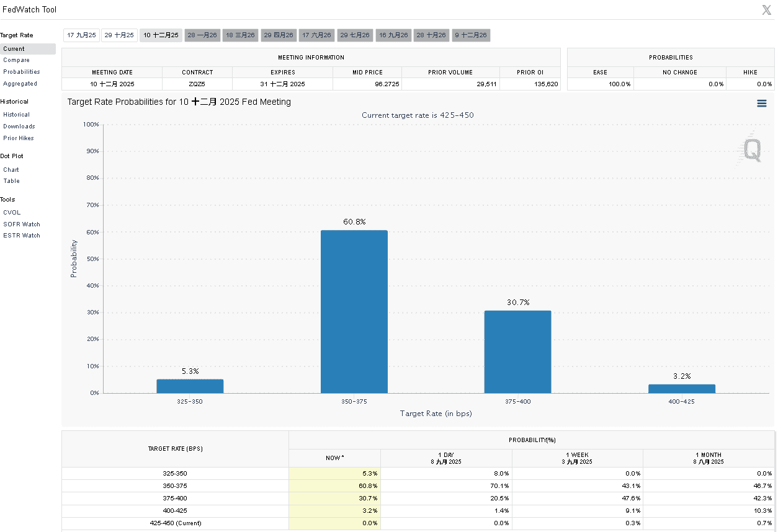778x532 pixels.
Task: Show the Aggregated target rate view
Action: 20,84
